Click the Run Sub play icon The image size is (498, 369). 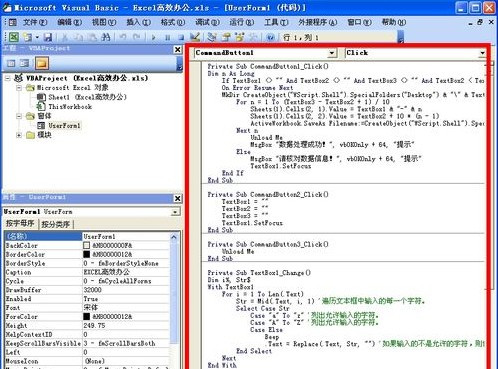153,37
